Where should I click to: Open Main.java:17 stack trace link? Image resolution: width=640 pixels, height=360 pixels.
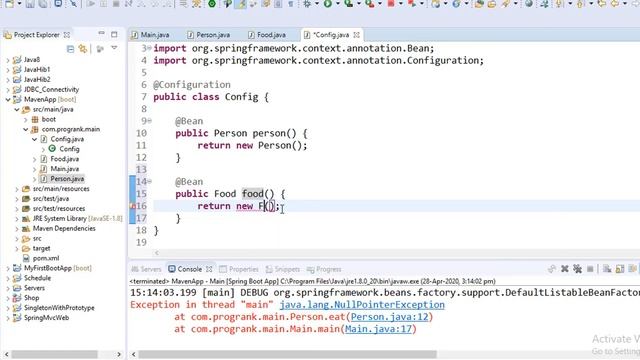378,329
